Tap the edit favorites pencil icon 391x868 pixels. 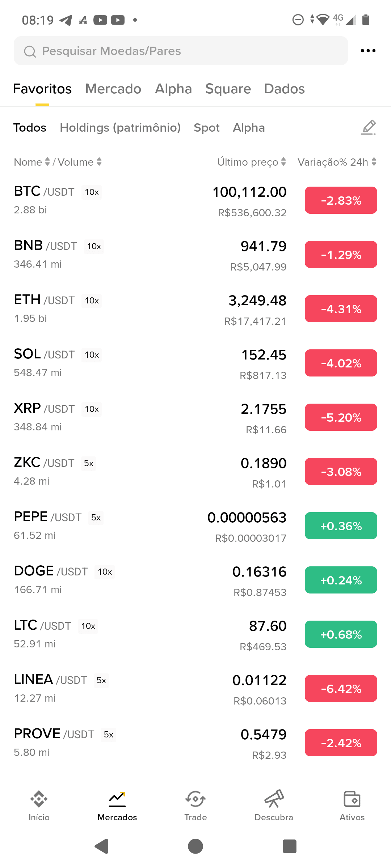369,128
